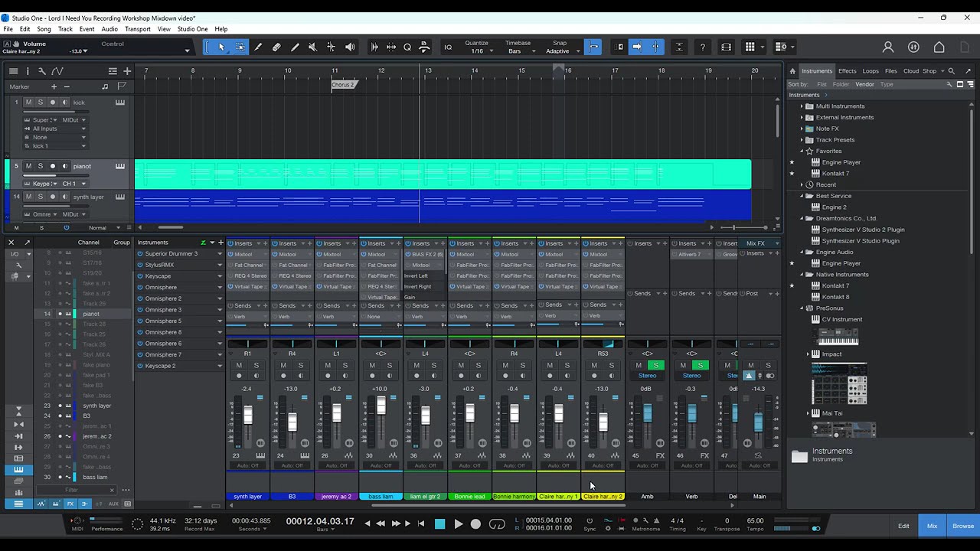Show the automation curve icon

click(x=57, y=71)
